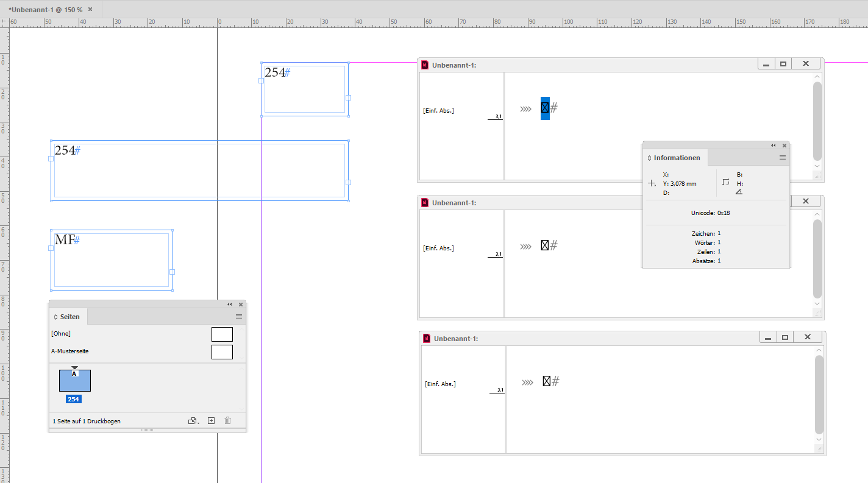Screen dimensions: 868x483
Task: Click the delete page trash icon
Action: coord(227,420)
